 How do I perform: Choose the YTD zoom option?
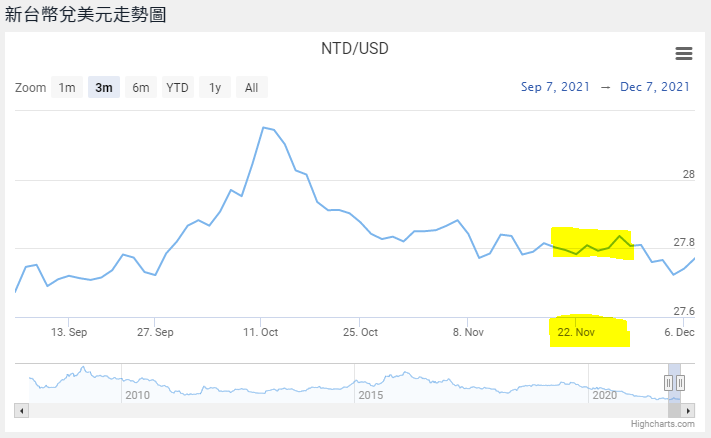(177, 88)
